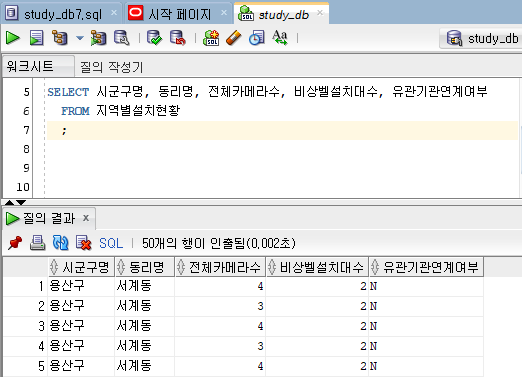Expand pane with the down splitter arrow

(x=21, y=202)
